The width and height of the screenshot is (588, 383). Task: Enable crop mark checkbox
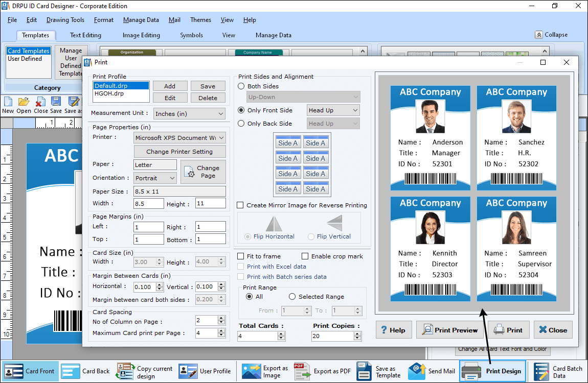(x=305, y=256)
